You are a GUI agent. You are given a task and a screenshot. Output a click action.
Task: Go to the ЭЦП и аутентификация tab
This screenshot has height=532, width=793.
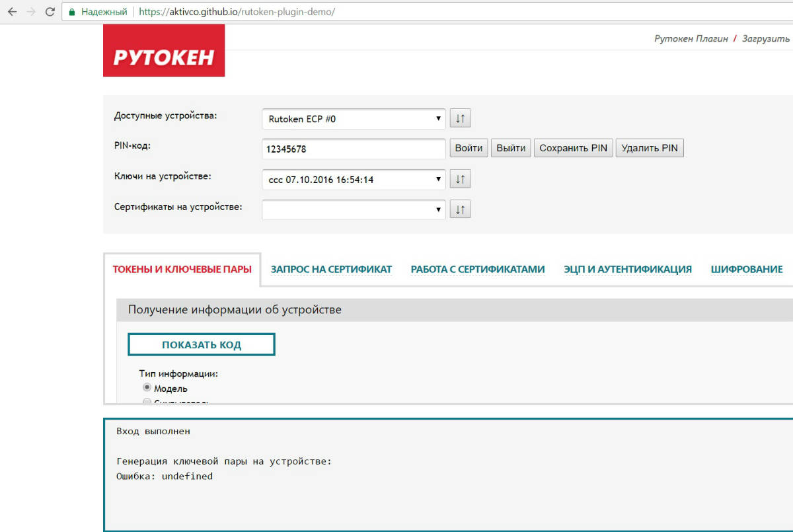click(627, 270)
